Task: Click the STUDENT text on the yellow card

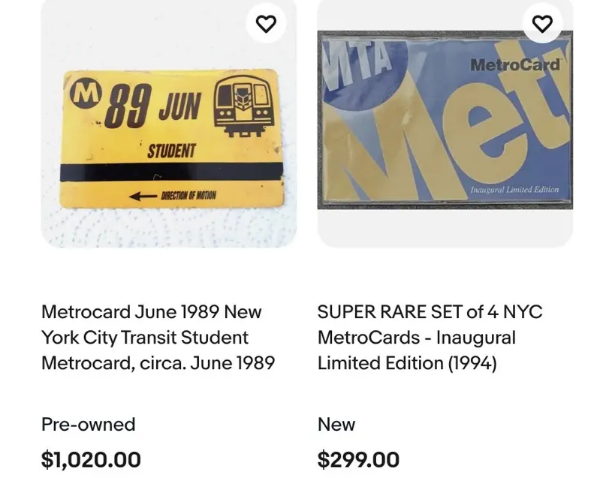Action: tap(171, 151)
